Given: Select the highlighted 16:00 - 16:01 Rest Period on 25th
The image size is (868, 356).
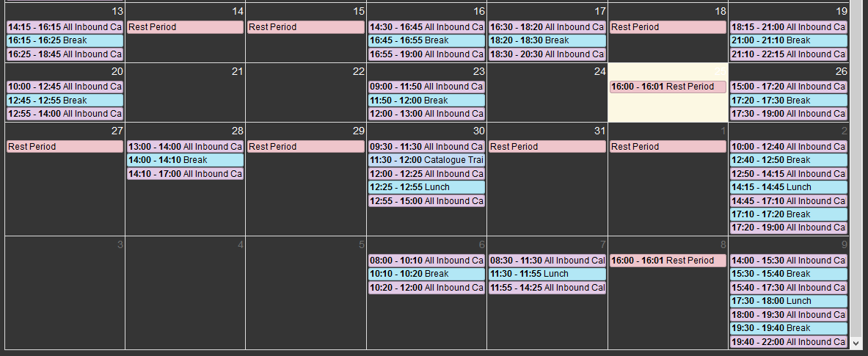Looking at the screenshot, I should pos(668,87).
